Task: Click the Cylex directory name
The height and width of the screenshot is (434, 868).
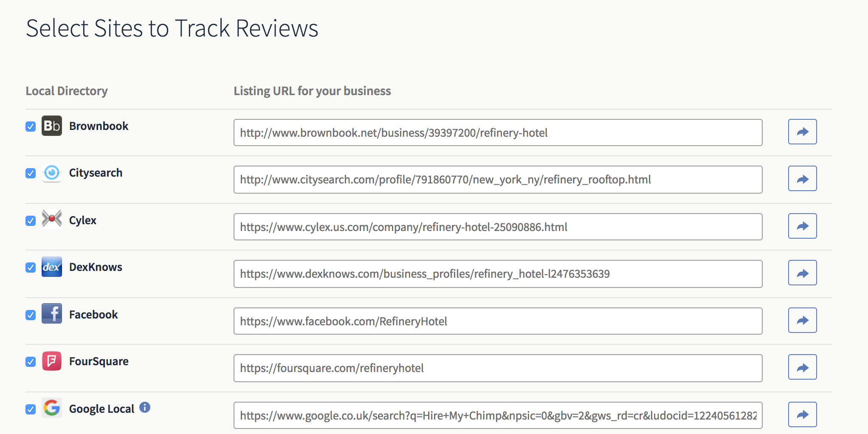Action: click(83, 220)
